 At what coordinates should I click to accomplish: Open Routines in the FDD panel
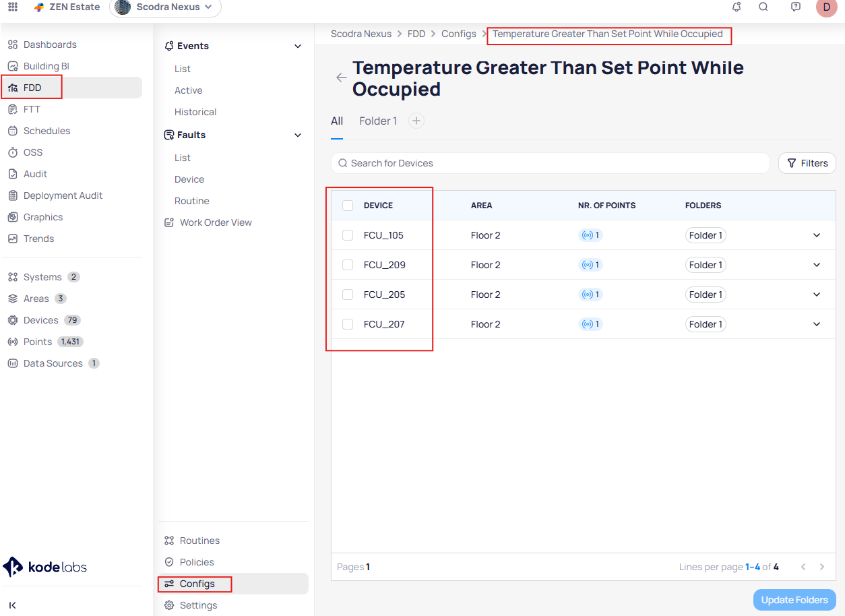(x=199, y=541)
